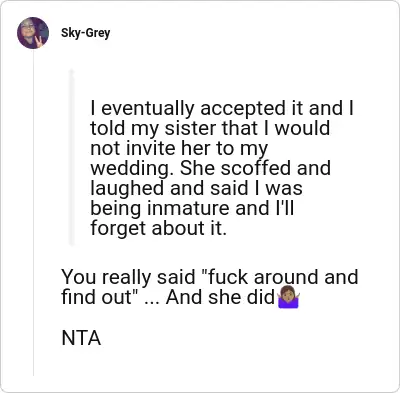This screenshot has width=400, height=393.
Task: Click the word "inmature" in the quote
Action: 189,208
